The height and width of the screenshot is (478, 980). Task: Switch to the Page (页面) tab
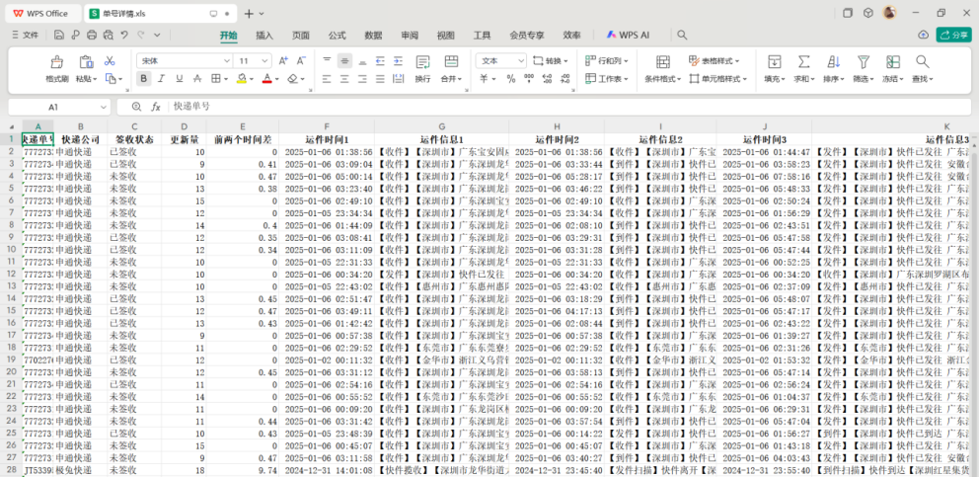301,36
